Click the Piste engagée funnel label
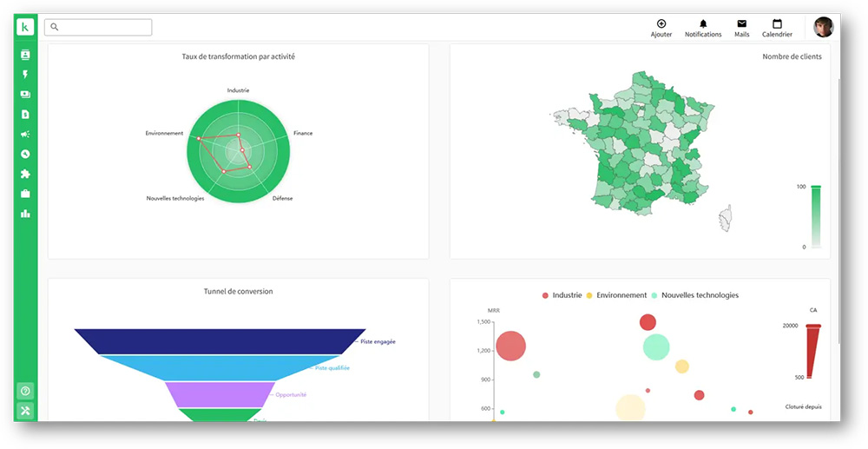This screenshot has height=449, width=868. coord(378,341)
